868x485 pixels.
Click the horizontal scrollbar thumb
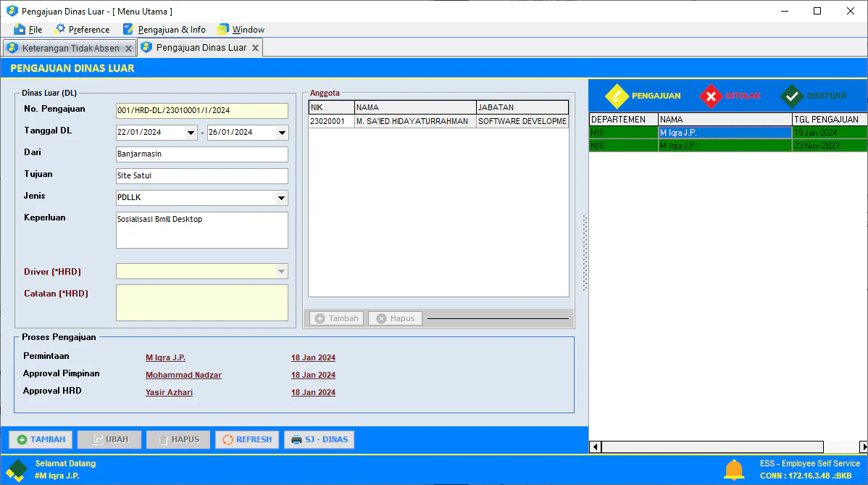712,447
